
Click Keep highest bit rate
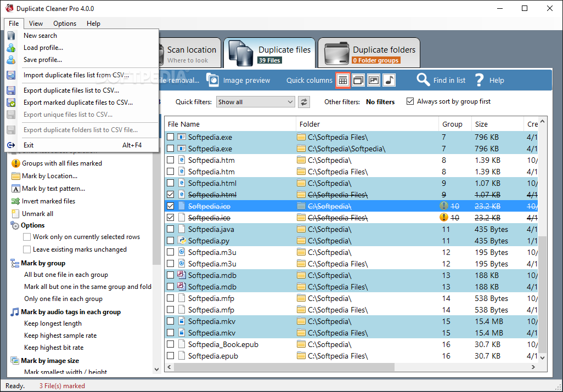pos(54,348)
